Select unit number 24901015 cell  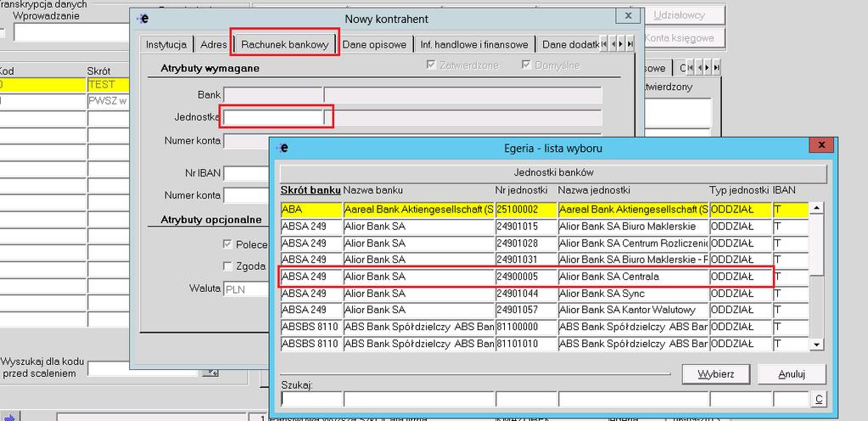click(526, 227)
